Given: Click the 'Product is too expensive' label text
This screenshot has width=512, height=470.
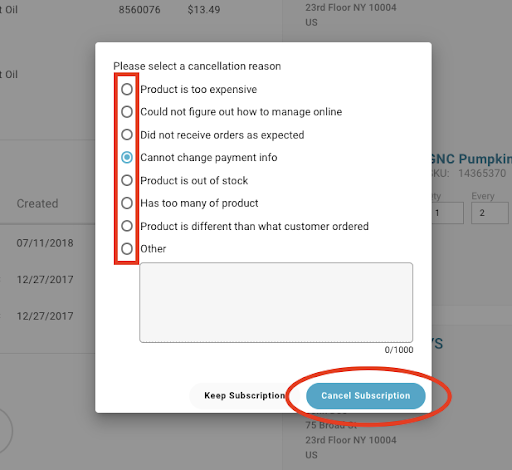Looking at the screenshot, I should click(x=199, y=89).
